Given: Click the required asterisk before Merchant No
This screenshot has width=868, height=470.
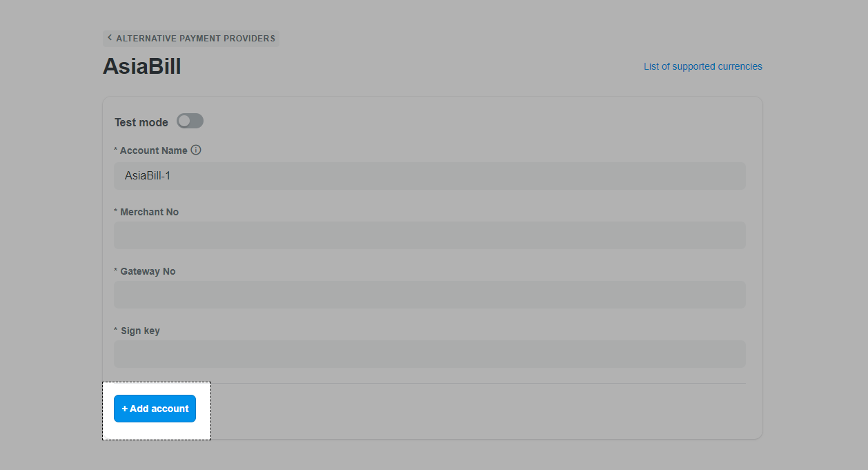Looking at the screenshot, I should pos(116,211).
